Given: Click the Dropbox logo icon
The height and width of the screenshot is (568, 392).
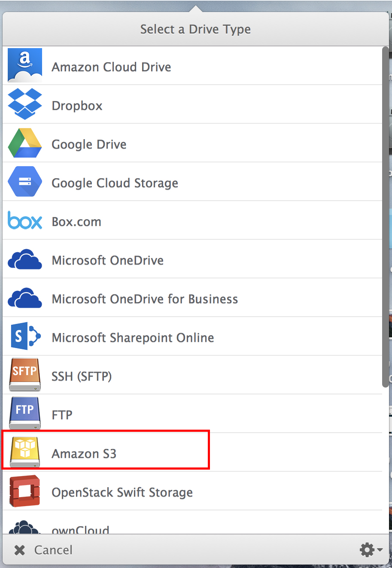Looking at the screenshot, I should (x=25, y=104).
